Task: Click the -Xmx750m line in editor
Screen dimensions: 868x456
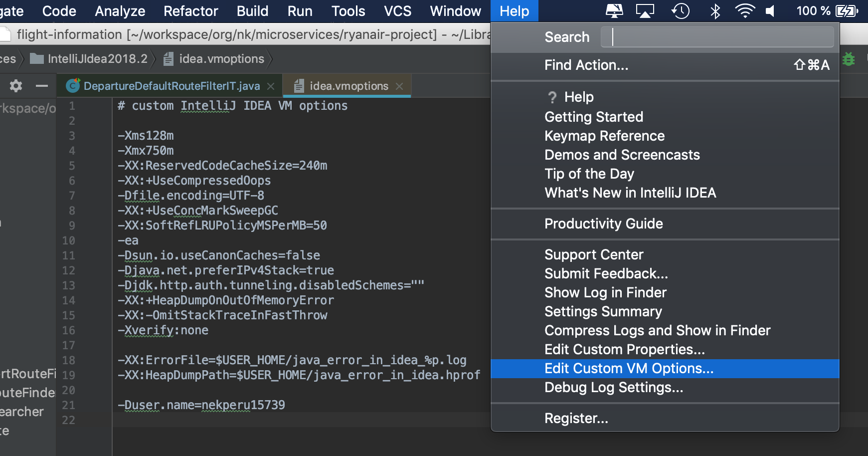Action: click(x=146, y=151)
